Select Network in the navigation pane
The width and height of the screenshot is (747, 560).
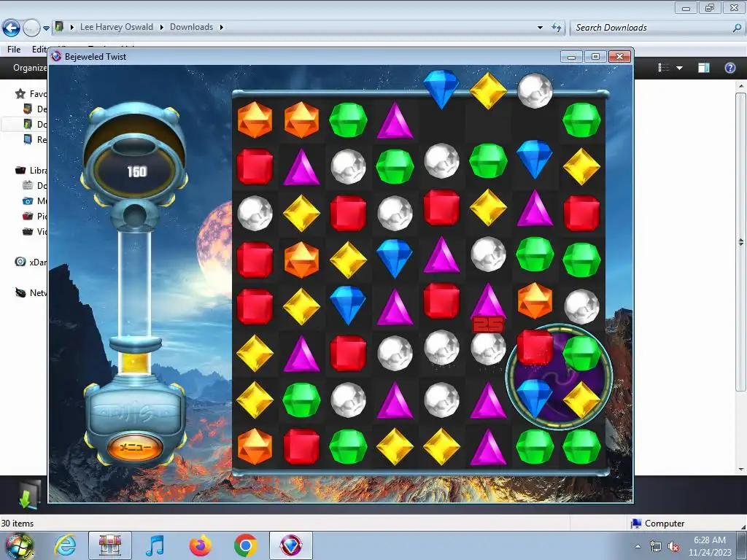(x=31, y=293)
